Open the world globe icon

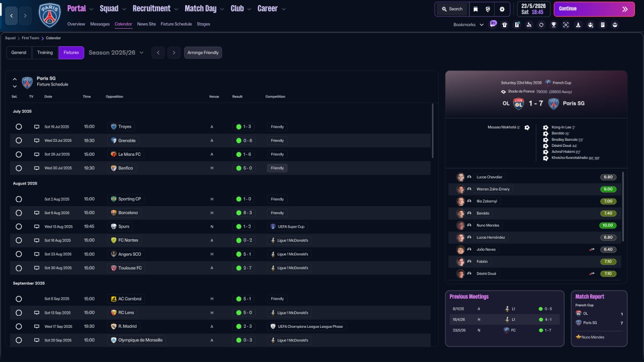pos(488,9)
